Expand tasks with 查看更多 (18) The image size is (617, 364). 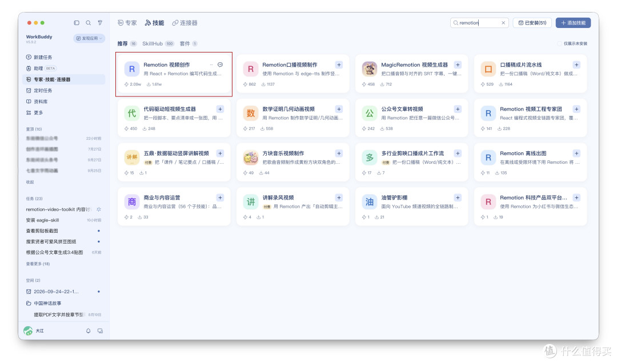point(38,264)
